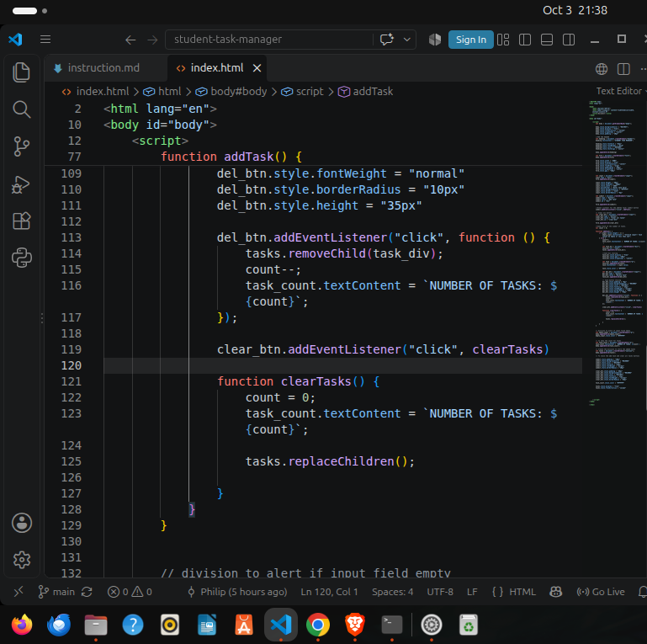This screenshot has height=644, width=647.
Task: Open preview in browser globe icon
Action: point(602,69)
